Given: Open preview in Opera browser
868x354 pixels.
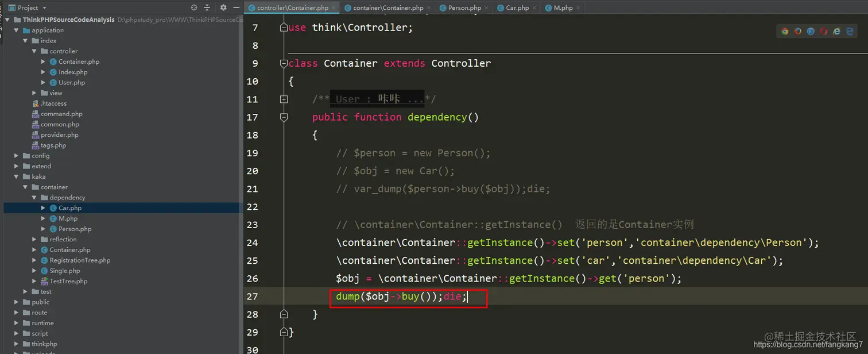Looking at the screenshot, I should [x=824, y=32].
